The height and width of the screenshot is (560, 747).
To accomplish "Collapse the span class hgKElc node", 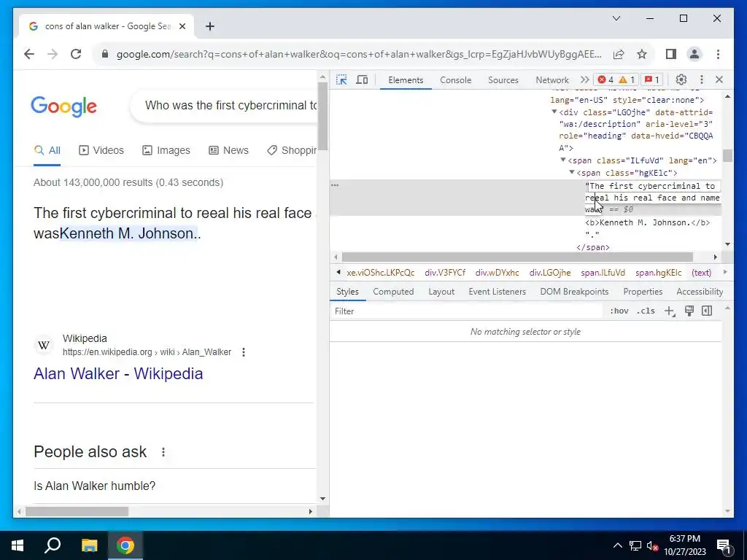I will pos(572,172).
